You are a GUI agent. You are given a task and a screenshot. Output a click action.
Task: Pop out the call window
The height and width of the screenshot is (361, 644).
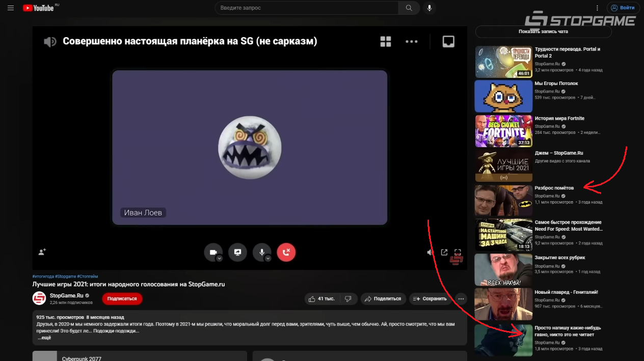pos(444,252)
